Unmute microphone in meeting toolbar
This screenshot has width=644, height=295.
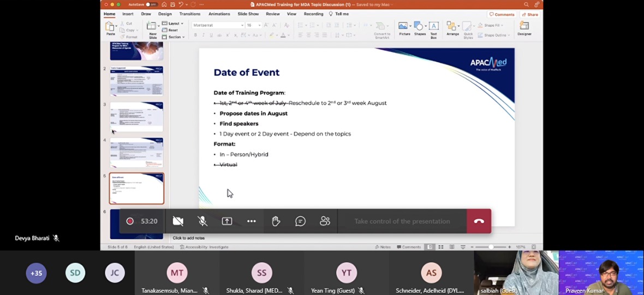click(202, 221)
